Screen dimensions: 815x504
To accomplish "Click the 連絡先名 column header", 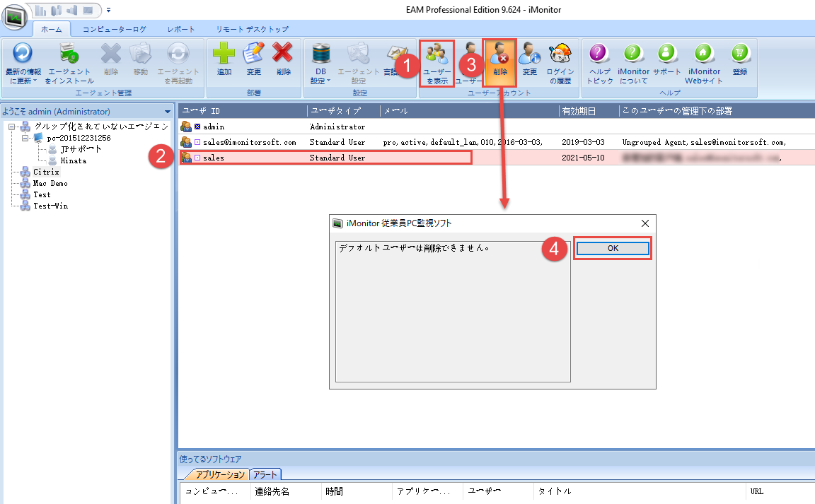I will click(x=286, y=491).
